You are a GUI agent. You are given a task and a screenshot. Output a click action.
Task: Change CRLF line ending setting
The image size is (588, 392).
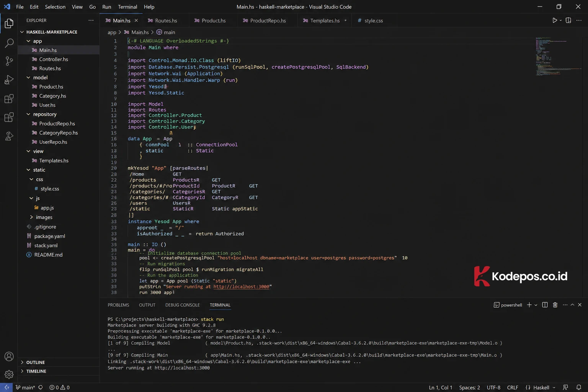pyautogui.click(x=513, y=387)
